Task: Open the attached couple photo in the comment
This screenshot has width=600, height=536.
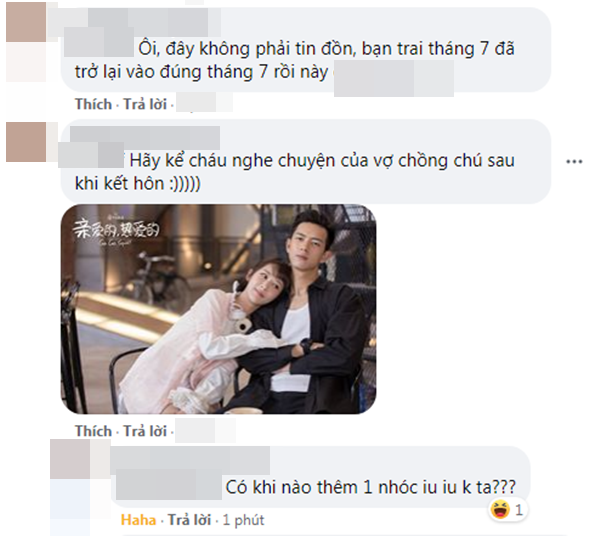Action: 218,309
